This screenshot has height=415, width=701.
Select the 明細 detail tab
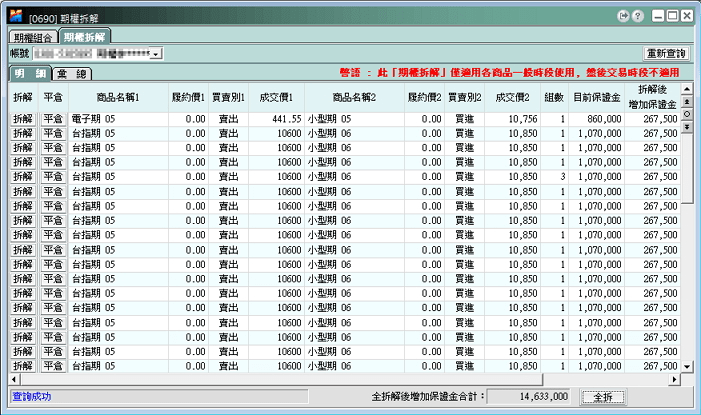point(29,74)
